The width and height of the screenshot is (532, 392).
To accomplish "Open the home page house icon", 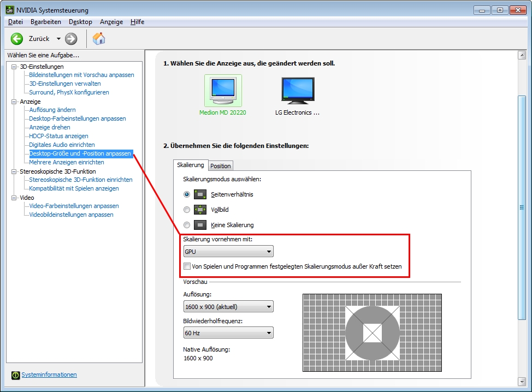I will [x=99, y=38].
